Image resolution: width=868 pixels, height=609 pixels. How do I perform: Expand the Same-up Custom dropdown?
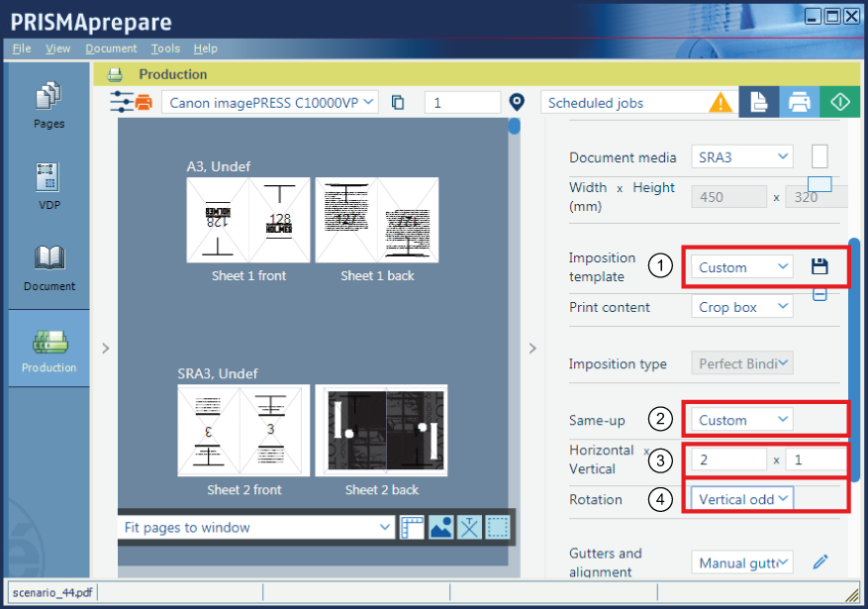[742, 420]
